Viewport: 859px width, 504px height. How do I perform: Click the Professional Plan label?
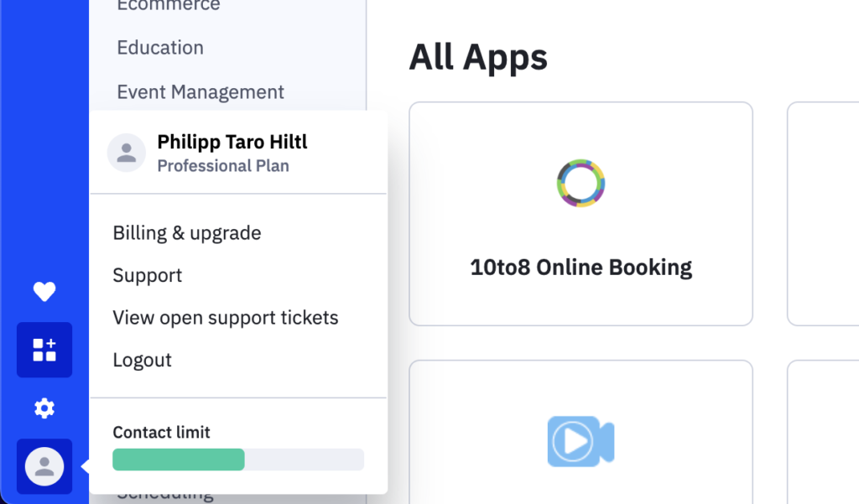[x=223, y=166]
